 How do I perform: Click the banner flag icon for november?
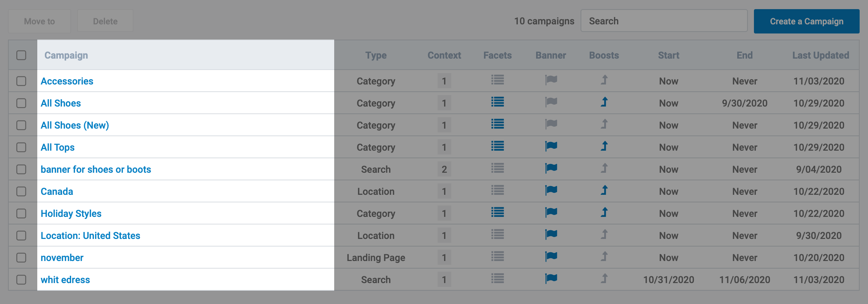(x=551, y=257)
